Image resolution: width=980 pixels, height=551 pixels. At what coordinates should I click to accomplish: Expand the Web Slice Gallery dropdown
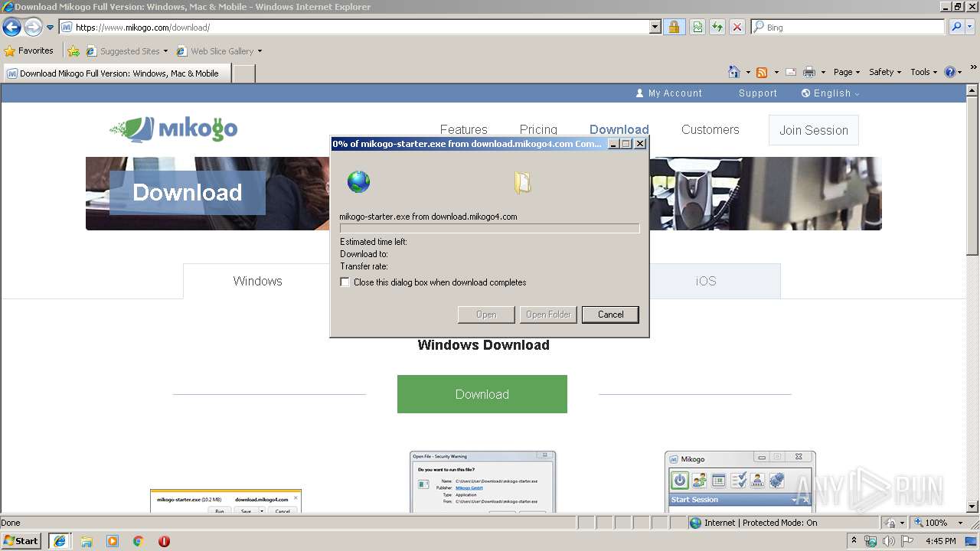pyautogui.click(x=260, y=51)
